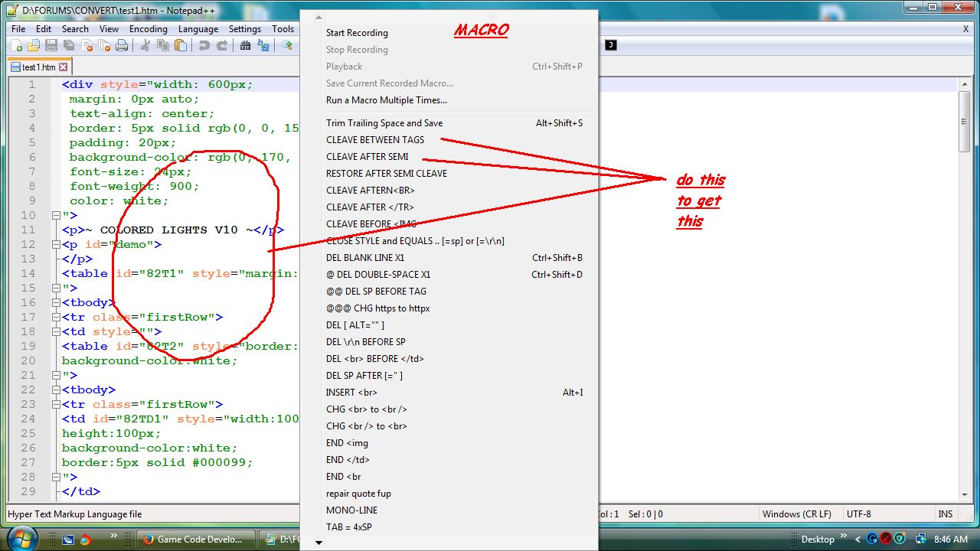Click the Copy toolbar icon

(163, 46)
